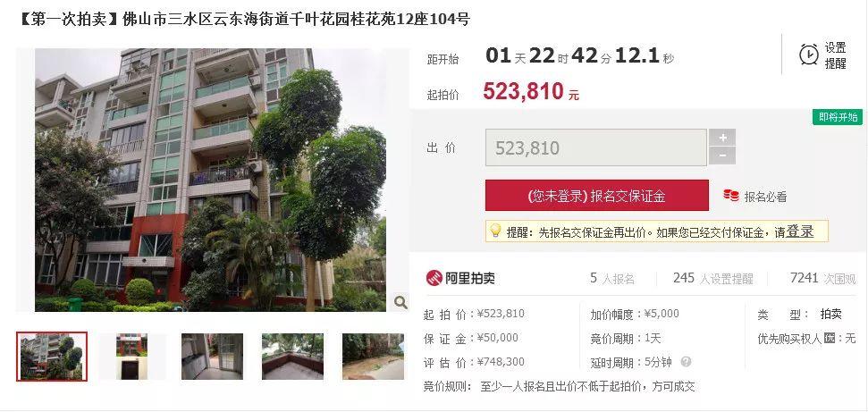Open the 报名必看 link

coord(765,197)
